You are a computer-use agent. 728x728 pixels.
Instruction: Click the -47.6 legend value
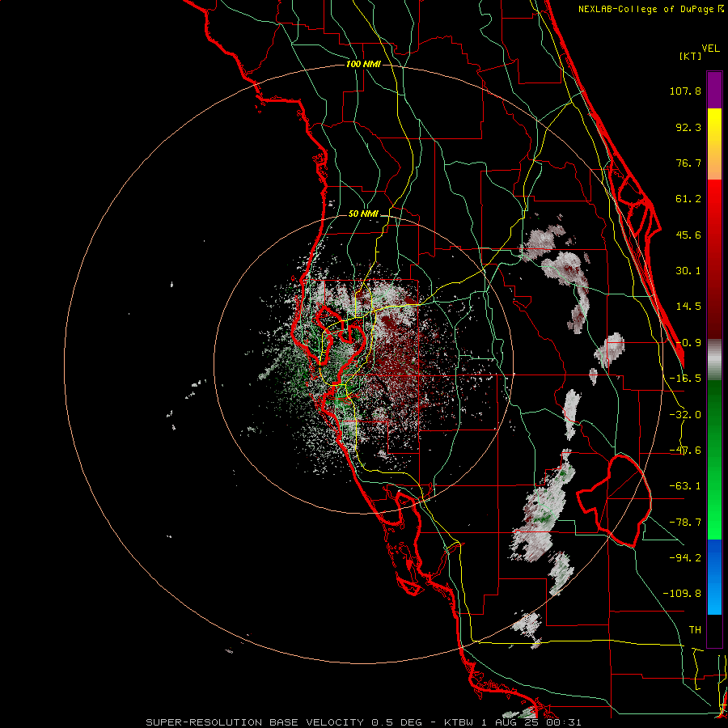click(x=685, y=451)
